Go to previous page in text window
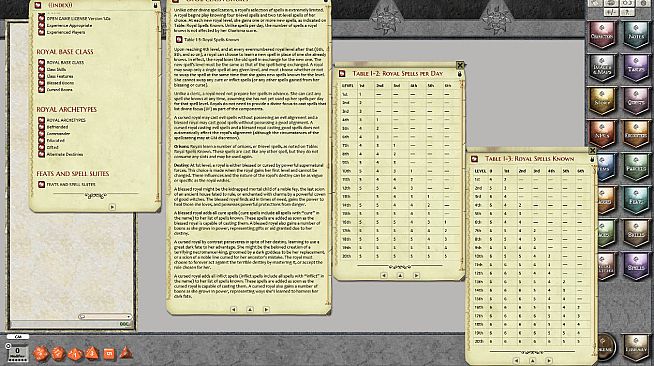Viewport: 654px width, 366px height. [234, 309]
